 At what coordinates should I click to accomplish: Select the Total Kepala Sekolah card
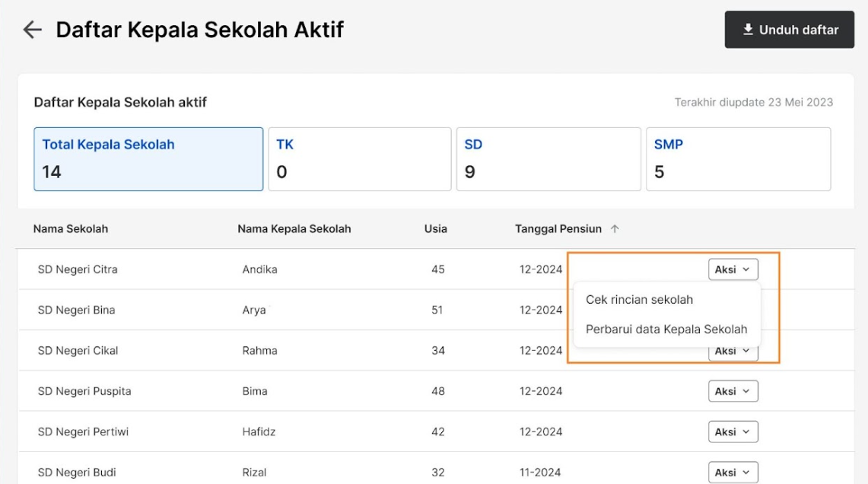[148, 159]
